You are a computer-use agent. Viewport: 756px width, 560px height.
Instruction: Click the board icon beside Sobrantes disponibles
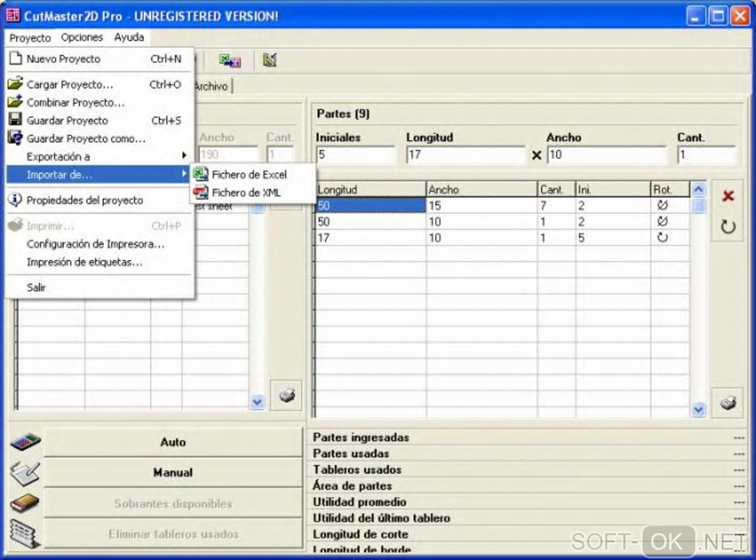point(25,503)
